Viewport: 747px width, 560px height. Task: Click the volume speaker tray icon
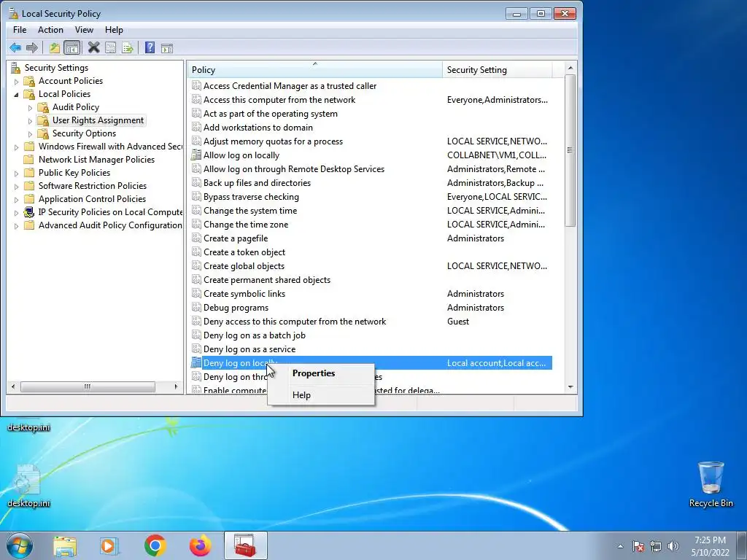click(x=673, y=546)
